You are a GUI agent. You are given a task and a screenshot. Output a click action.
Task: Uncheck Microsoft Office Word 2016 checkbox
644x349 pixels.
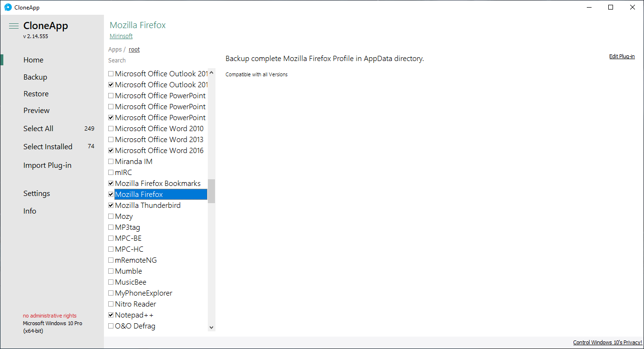(111, 151)
